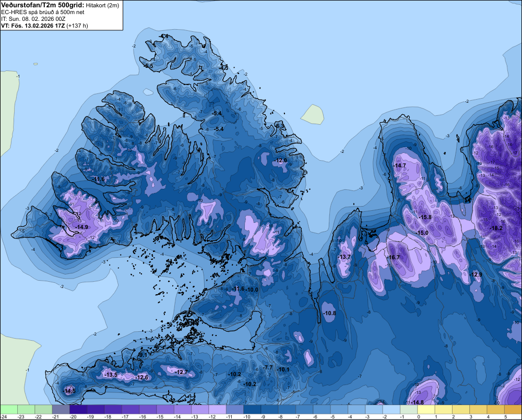
Task: Click legend swatch between 0 and 1
Action: pyautogui.click(x=426, y=410)
